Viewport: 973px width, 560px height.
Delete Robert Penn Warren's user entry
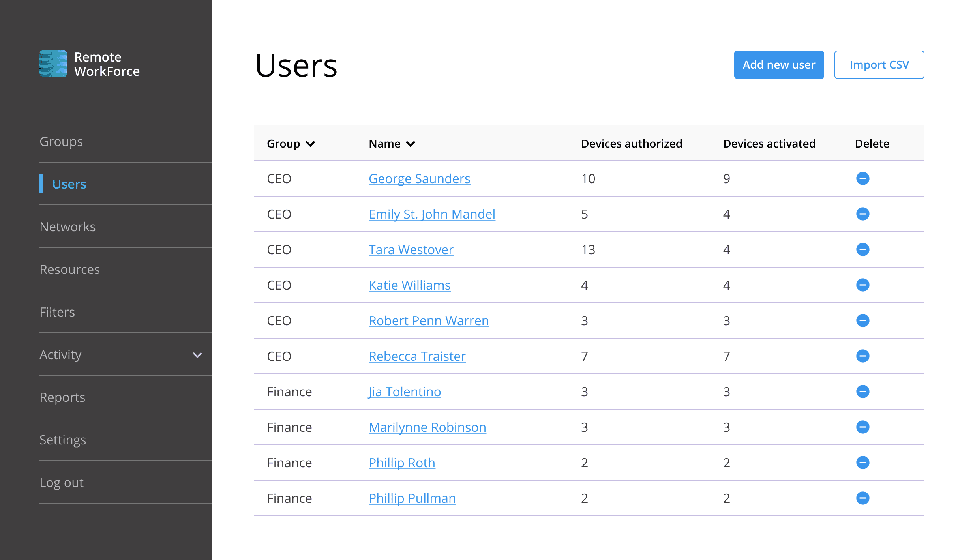coord(862,320)
